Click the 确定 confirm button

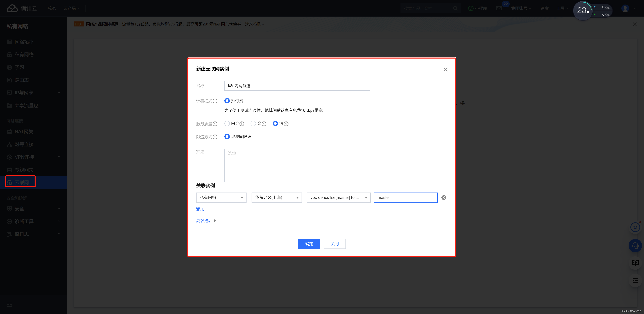(x=309, y=244)
